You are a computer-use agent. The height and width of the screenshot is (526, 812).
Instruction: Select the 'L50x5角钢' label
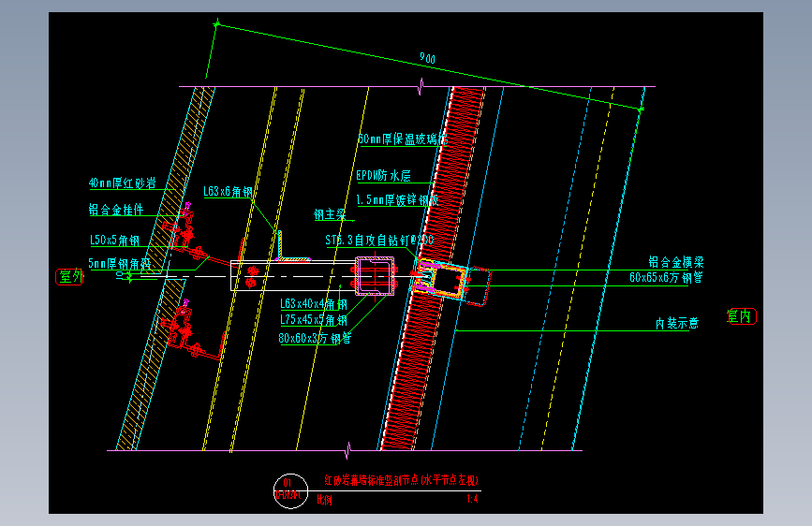[114, 240]
